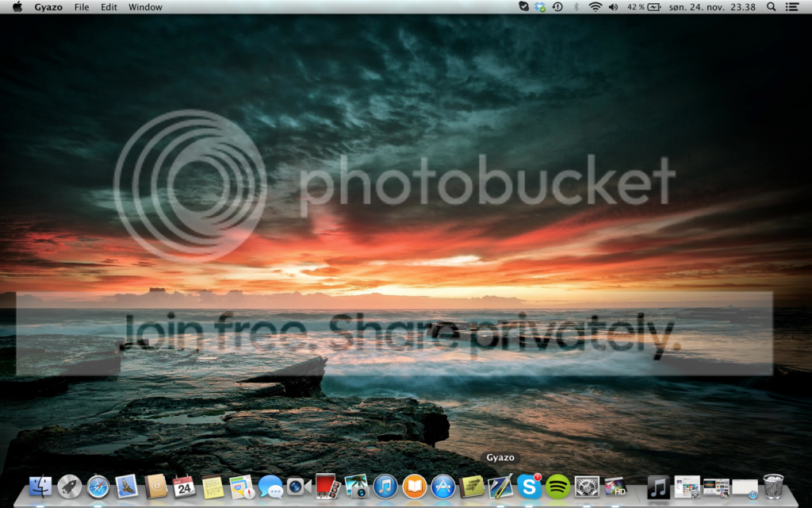Open System Preferences gear icon

(587, 487)
